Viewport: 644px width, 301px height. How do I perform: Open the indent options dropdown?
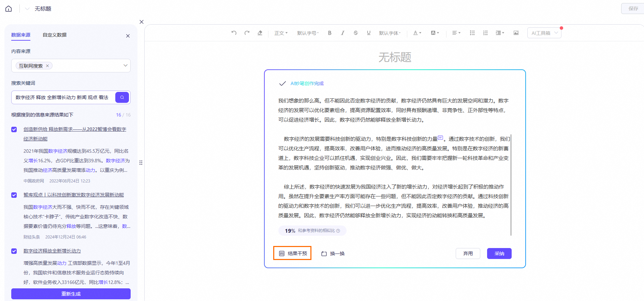[x=500, y=33]
